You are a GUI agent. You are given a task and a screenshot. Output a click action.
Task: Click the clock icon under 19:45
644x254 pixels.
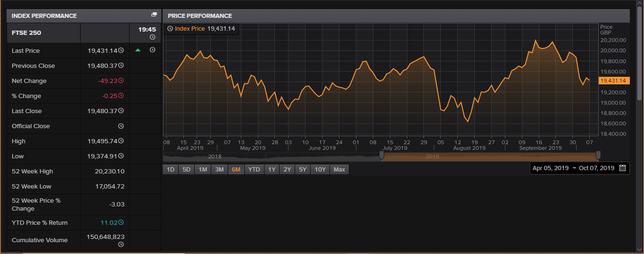point(152,37)
